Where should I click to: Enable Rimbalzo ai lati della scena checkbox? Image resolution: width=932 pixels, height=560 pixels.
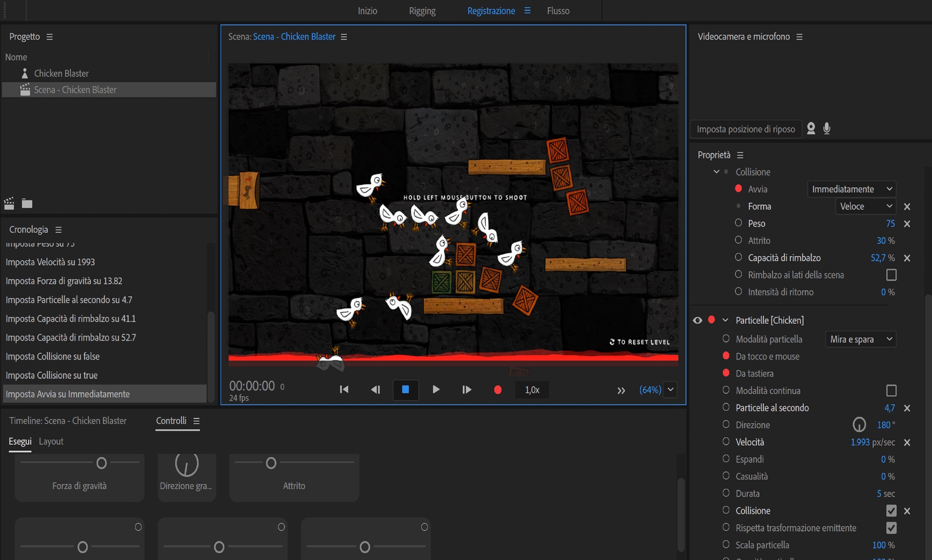tap(891, 275)
